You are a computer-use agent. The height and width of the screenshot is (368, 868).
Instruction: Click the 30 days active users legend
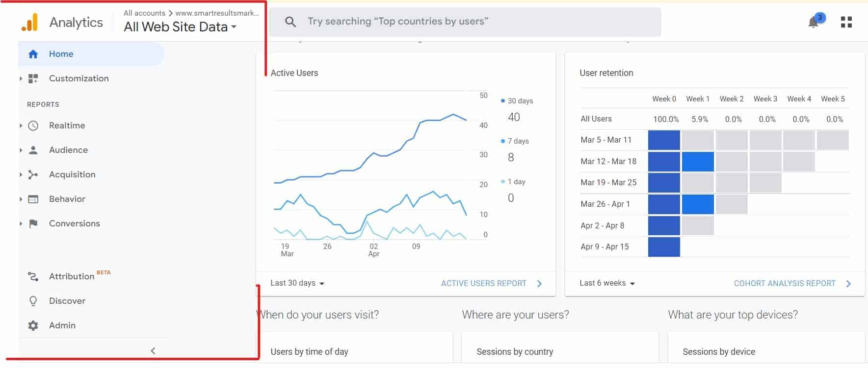[517, 101]
